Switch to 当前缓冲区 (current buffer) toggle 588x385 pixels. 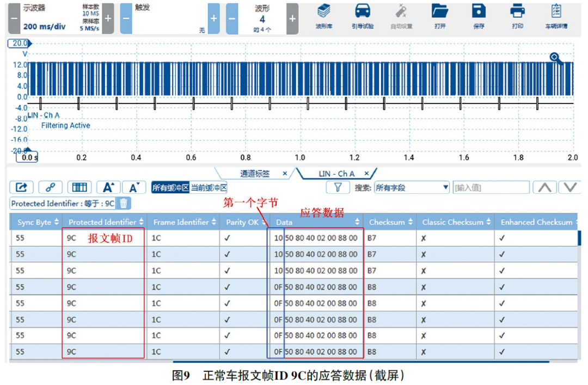point(209,187)
